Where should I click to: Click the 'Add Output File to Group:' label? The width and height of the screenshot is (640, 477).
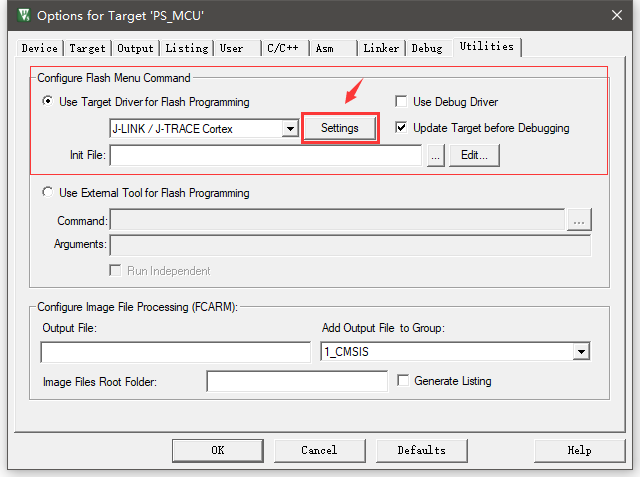tap(383, 328)
